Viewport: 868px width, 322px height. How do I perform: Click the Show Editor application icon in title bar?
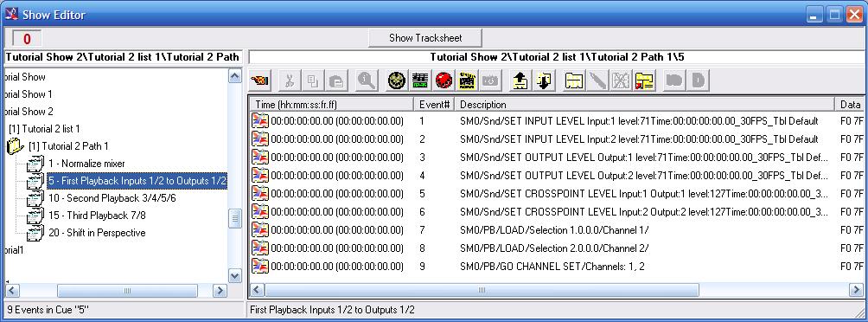pos(11,14)
